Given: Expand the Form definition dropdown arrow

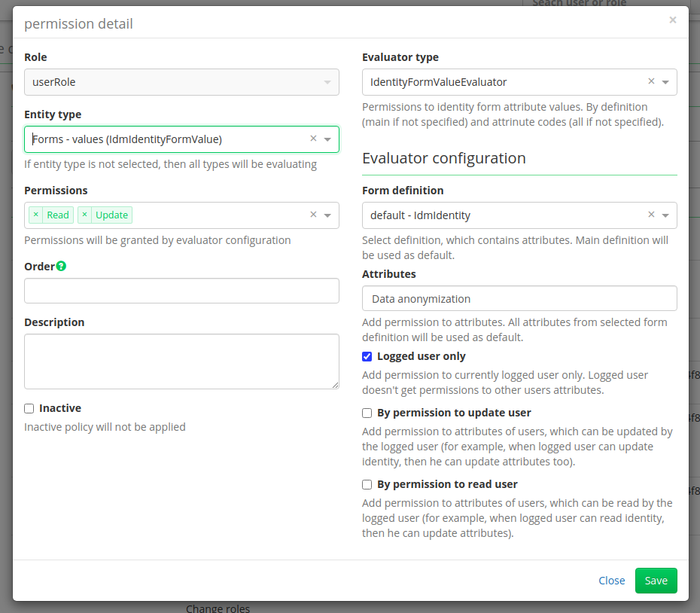Looking at the screenshot, I should tap(665, 215).
